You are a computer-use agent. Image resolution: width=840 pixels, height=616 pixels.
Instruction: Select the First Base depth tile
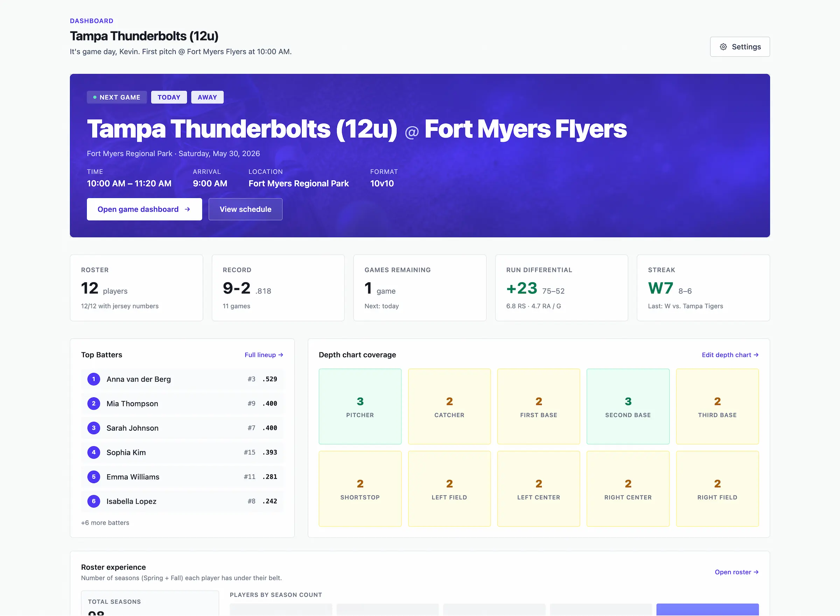click(x=539, y=406)
